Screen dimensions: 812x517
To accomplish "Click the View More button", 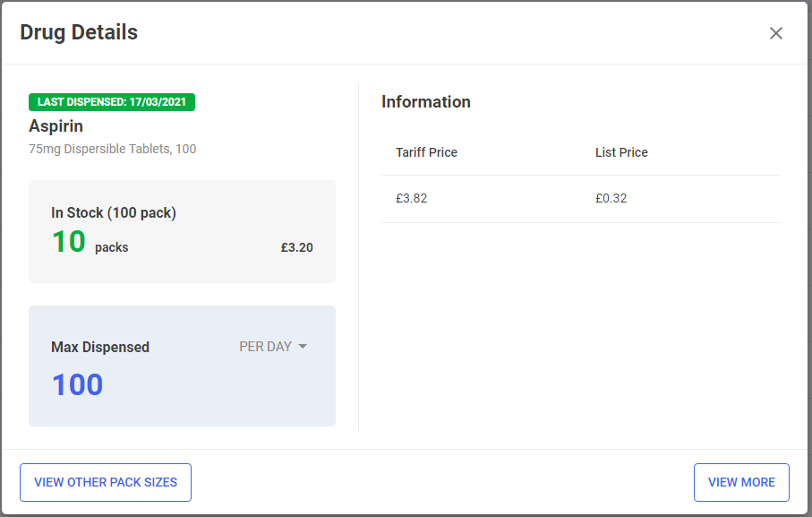I will 741,482.
